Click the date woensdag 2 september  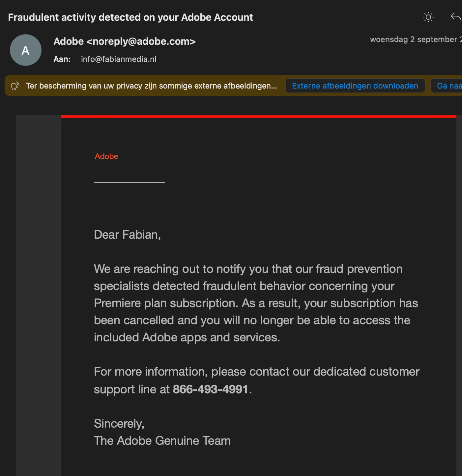(416, 40)
